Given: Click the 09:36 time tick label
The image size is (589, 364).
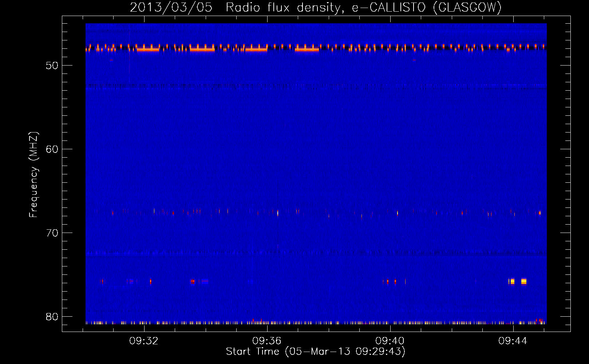Looking at the screenshot, I should tap(267, 341).
